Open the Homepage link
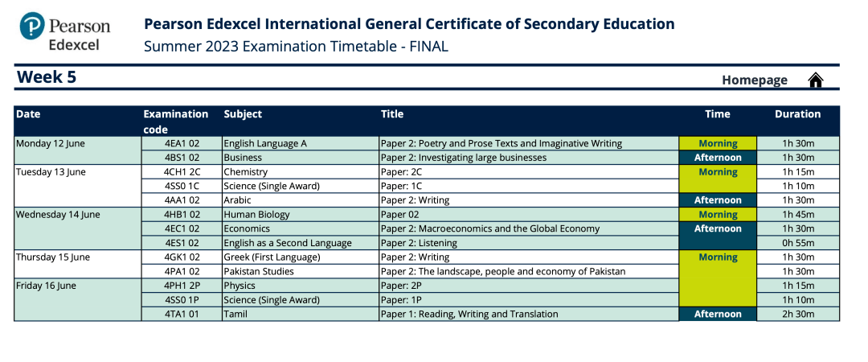Screen dimensions: 868x362 tap(755, 80)
